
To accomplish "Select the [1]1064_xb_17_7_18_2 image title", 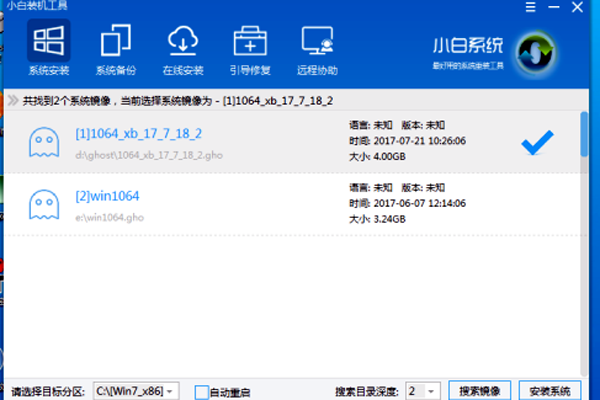I will (x=139, y=134).
